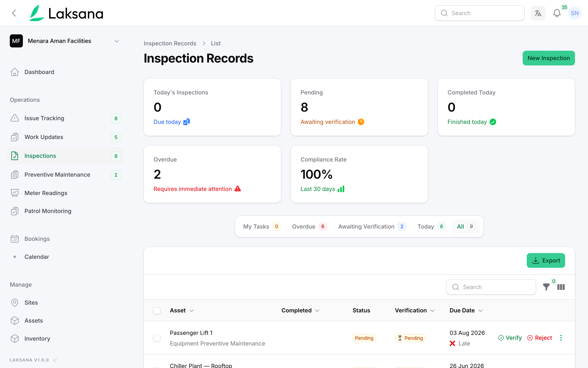Click the Bookings calendar icon

click(x=14, y=239)
